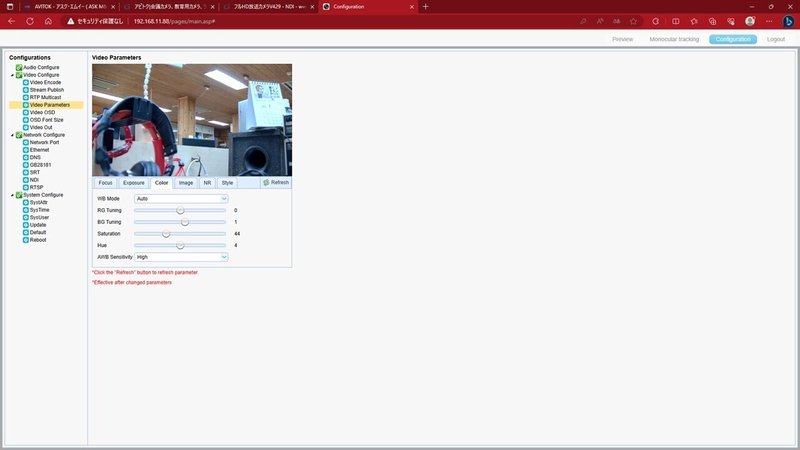Screen dimensions: 800x450
Task: Open the Video Out page
Action: tap(41, 128)
